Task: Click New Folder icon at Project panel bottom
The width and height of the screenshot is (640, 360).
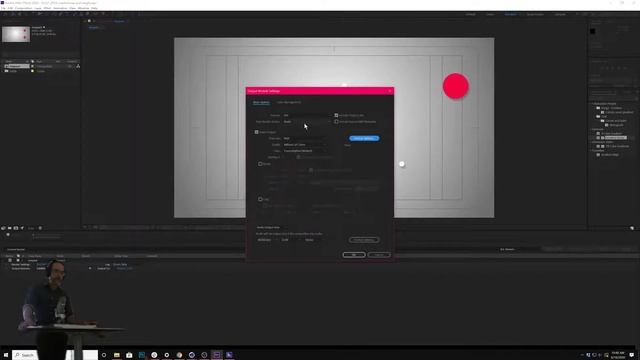Action: click(x=9, y=228)
